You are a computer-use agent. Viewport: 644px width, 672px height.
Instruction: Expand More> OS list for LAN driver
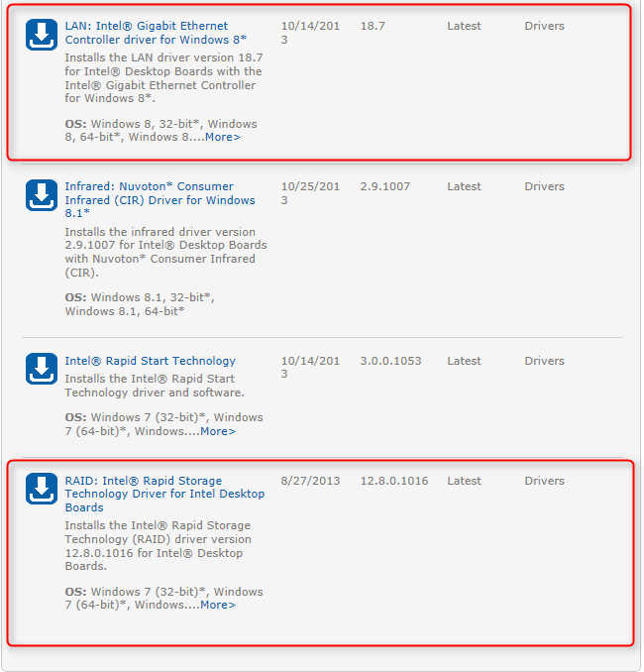click(x=223, y=137)
